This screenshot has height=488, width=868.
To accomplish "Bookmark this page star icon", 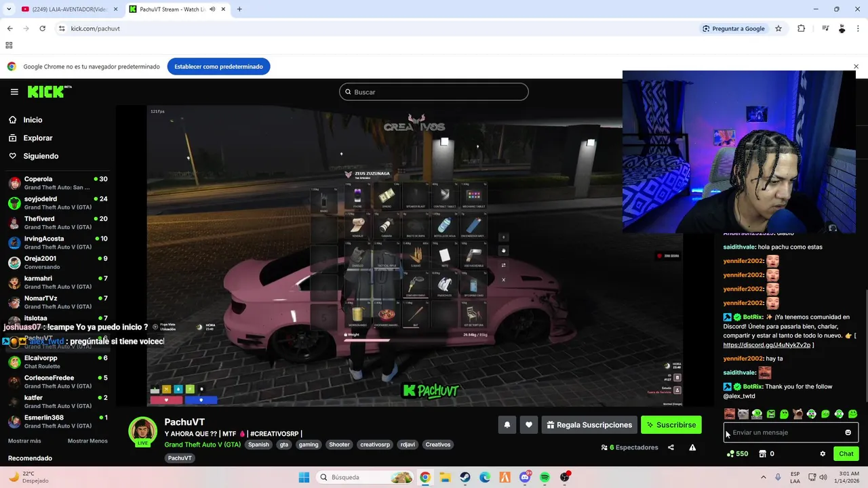I will [778, 28].
